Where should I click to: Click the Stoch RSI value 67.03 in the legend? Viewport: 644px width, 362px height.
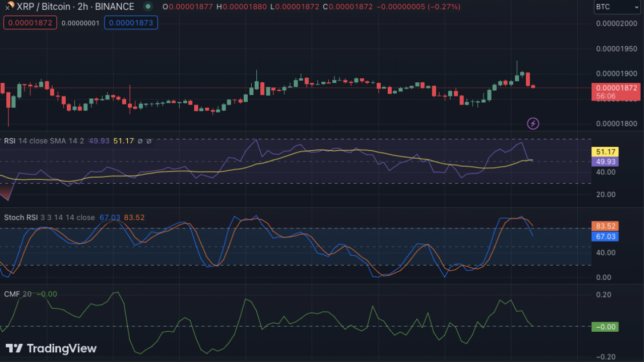[x=110, y=218]
